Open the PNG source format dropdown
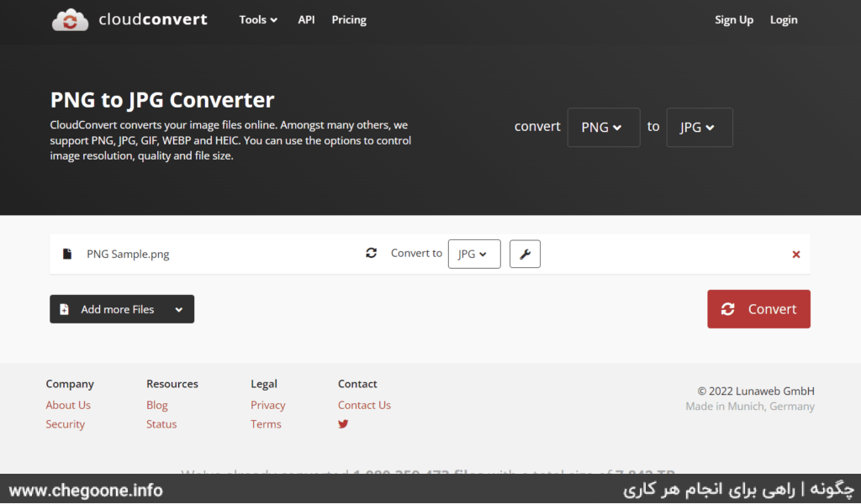 pyautogui.click(x=604, y=127)
